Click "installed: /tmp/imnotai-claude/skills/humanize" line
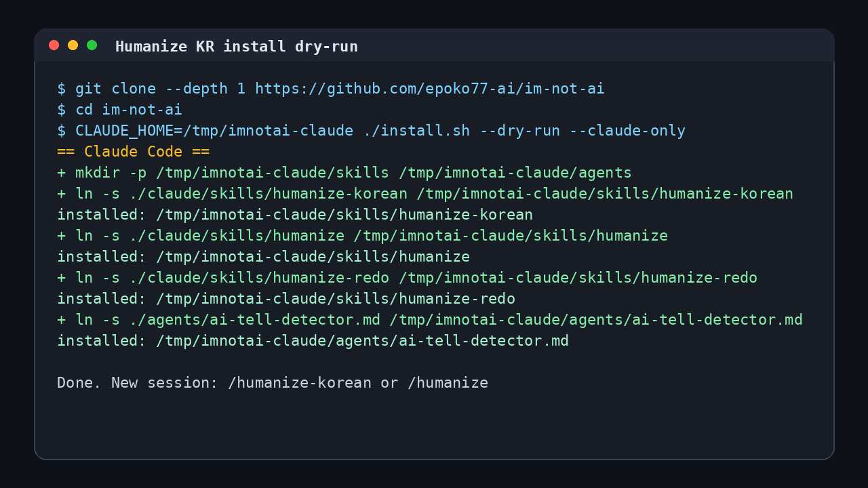 264,257
